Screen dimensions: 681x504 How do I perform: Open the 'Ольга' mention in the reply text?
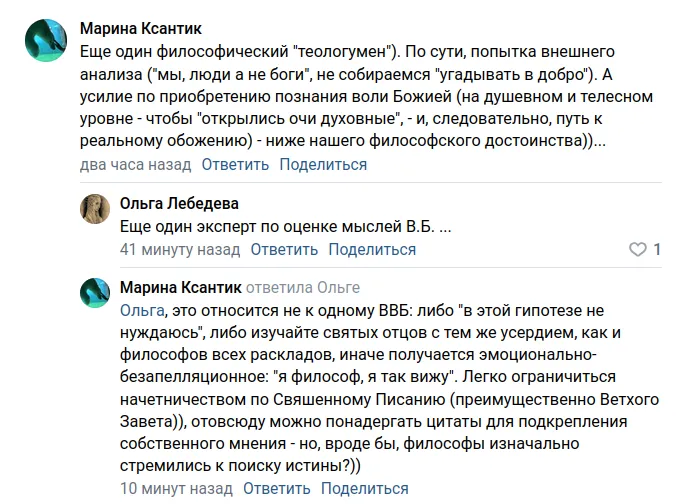pyautogui.click(x=141, y=310)
